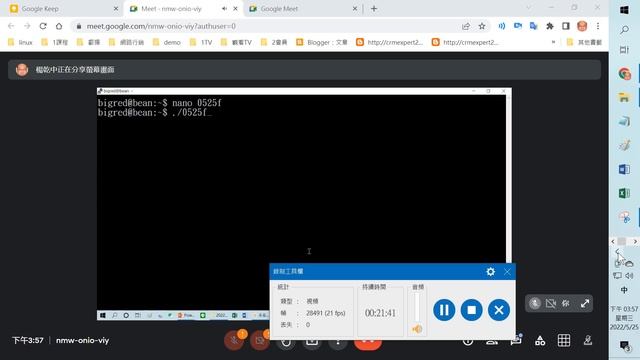Open host controls in Meet
This screenshot has width=640, height=360.
tap(588, 340)
